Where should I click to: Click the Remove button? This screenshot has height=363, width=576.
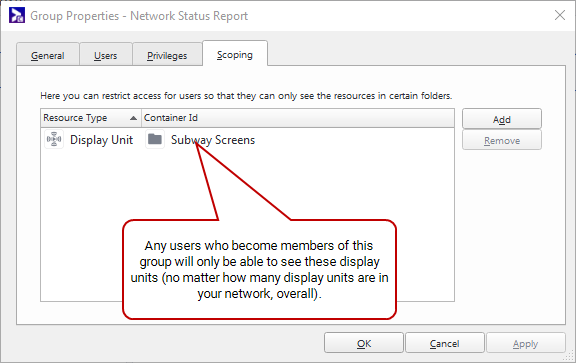click(502, 140)
